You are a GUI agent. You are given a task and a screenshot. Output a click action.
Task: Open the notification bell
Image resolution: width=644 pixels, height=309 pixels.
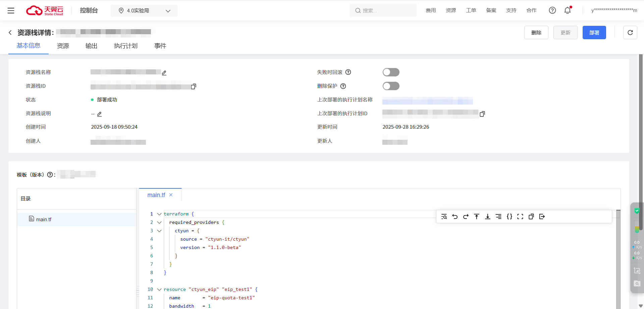coord(568,10)
